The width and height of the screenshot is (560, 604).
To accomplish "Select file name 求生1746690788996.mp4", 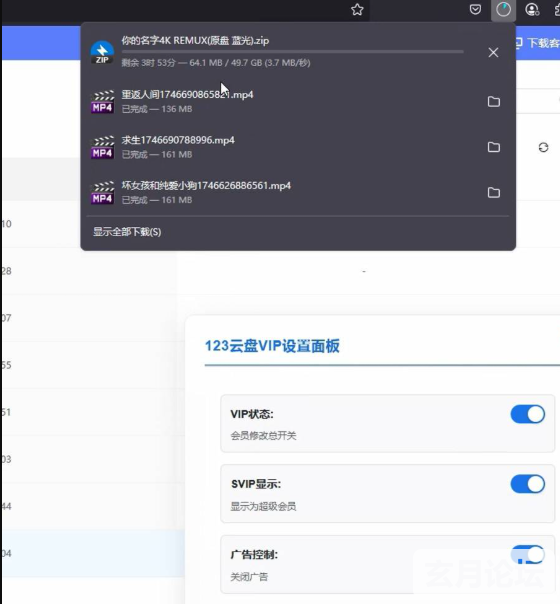I will [x=178, y=140].
